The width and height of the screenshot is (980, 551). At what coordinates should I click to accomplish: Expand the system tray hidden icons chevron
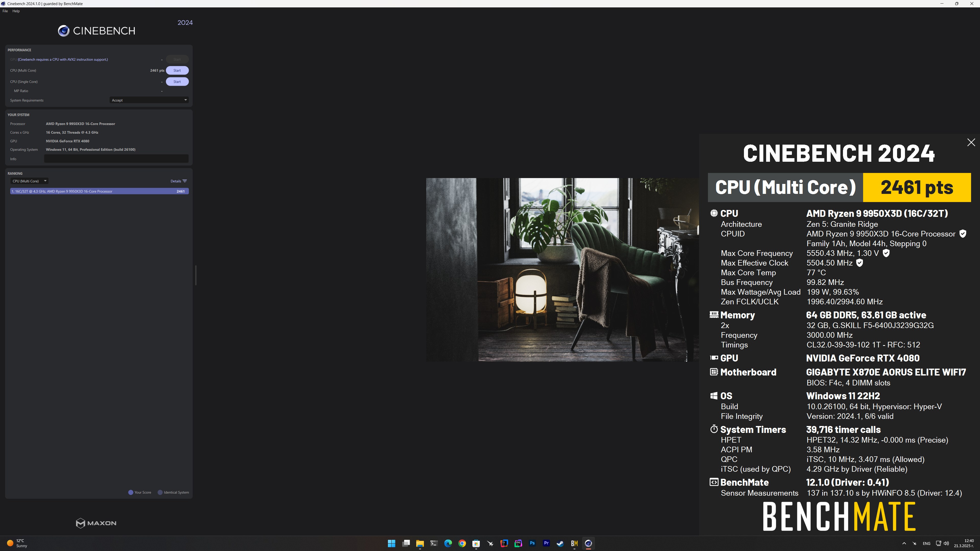tap(904, 543)
